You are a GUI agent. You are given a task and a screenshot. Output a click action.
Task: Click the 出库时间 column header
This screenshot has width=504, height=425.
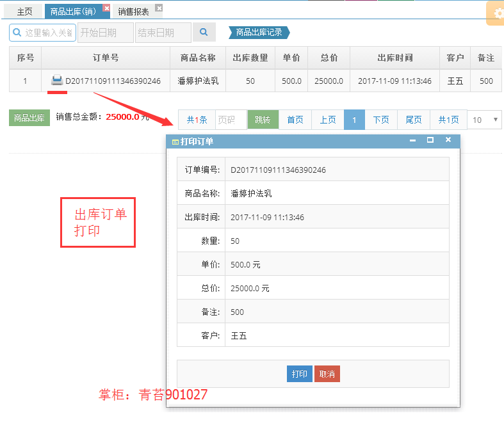coord(394,58)
